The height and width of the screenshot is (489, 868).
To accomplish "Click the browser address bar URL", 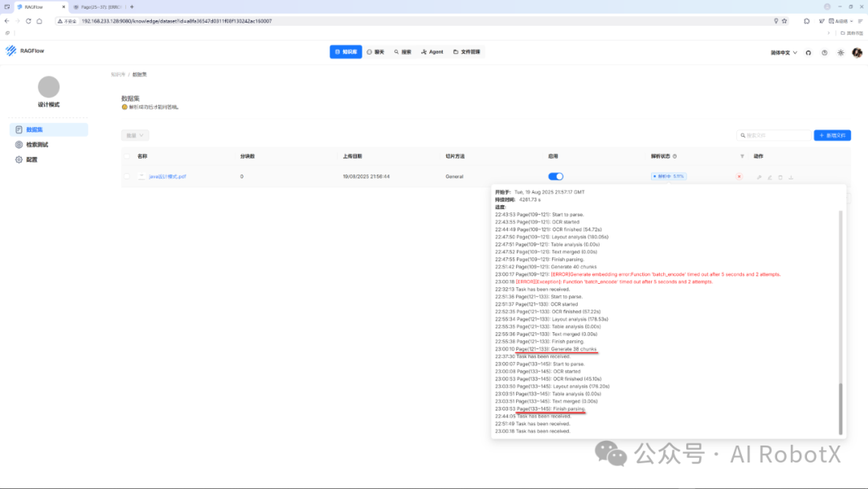I will pyautogui.click(x=177, y=21).
